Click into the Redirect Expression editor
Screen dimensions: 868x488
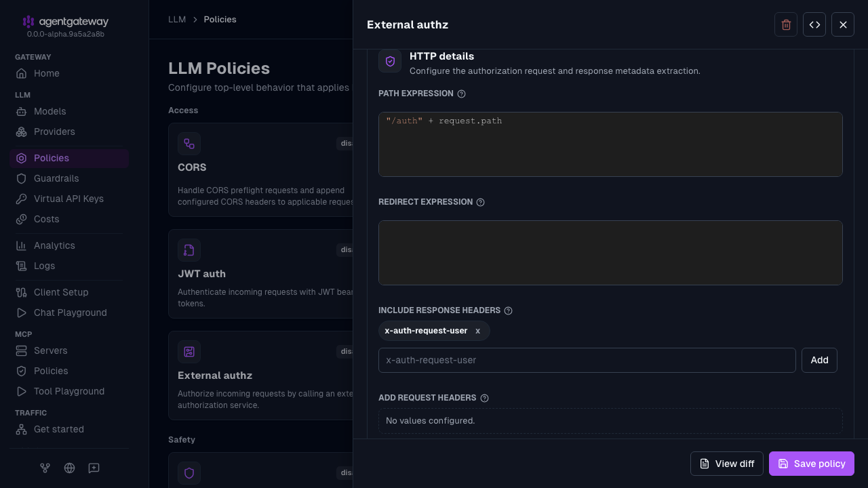(610, 253)
